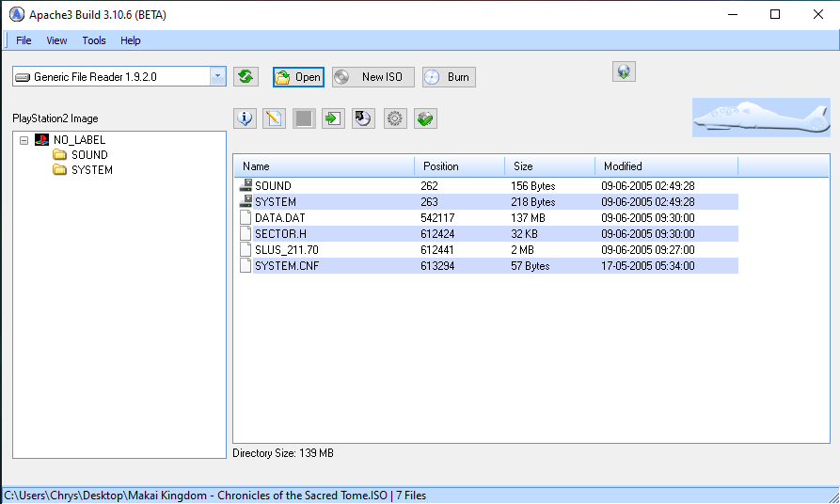Open the View menu

[x=56, y=40]
